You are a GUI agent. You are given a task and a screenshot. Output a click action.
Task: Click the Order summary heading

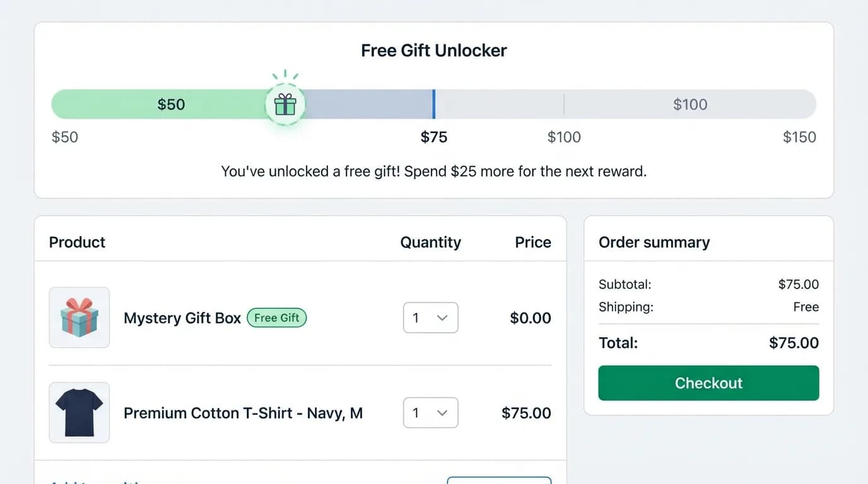[x=654, y=243]
